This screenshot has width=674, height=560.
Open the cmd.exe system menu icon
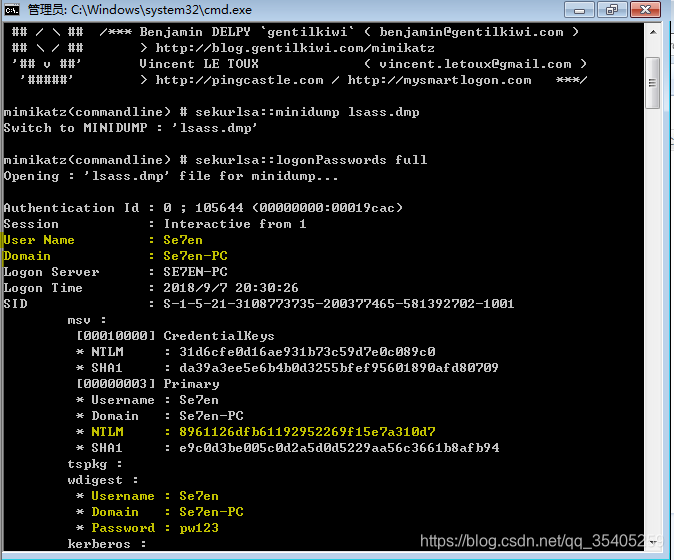tap(12, 10)
